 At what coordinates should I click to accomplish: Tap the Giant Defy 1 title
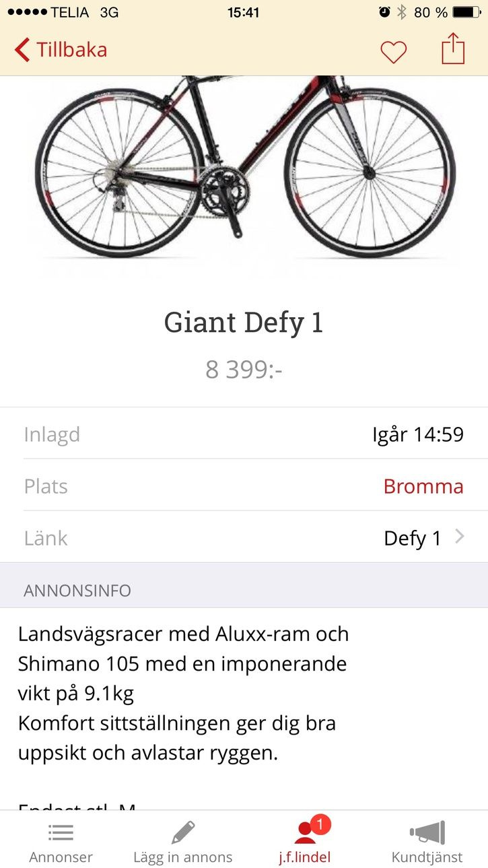(244, 323)
